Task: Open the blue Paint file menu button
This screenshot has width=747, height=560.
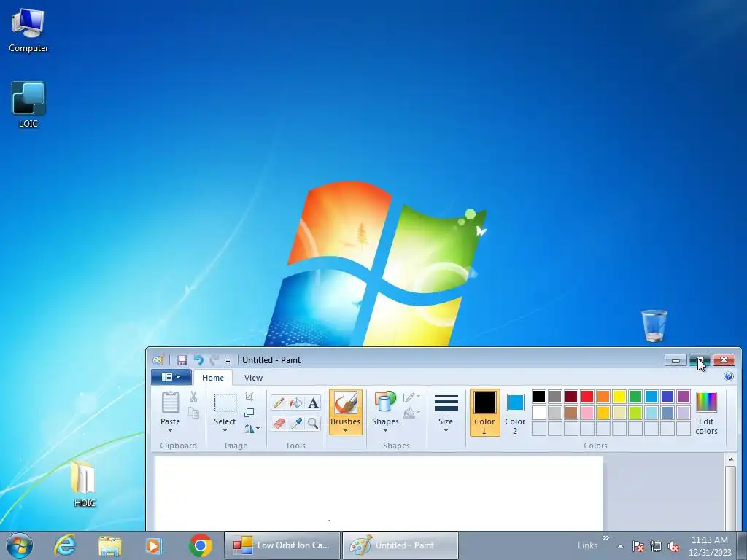Action: click(x=171, y=377)
